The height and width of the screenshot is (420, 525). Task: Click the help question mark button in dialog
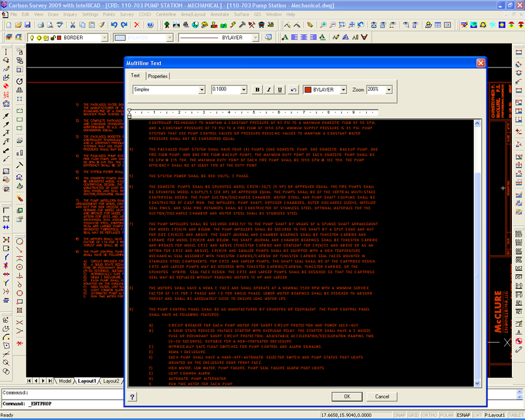click(133, 396)
